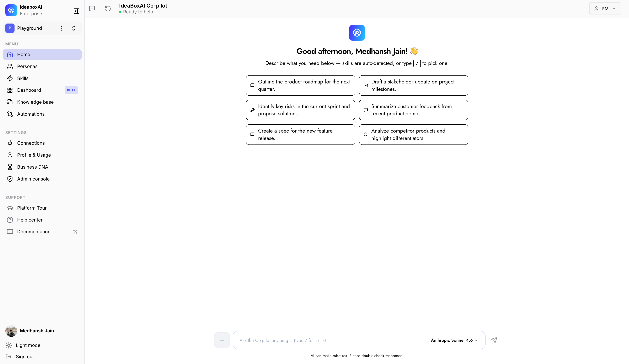Open Connections settings

point(42,143)
